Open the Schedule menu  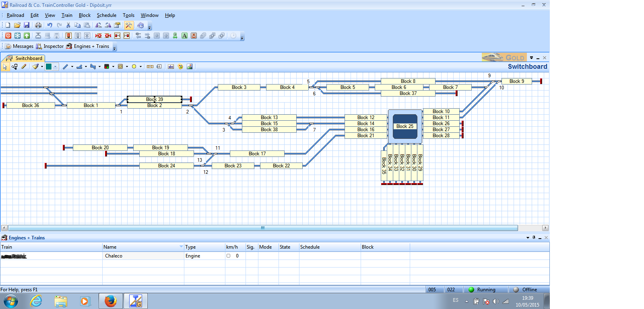(106, 15)
